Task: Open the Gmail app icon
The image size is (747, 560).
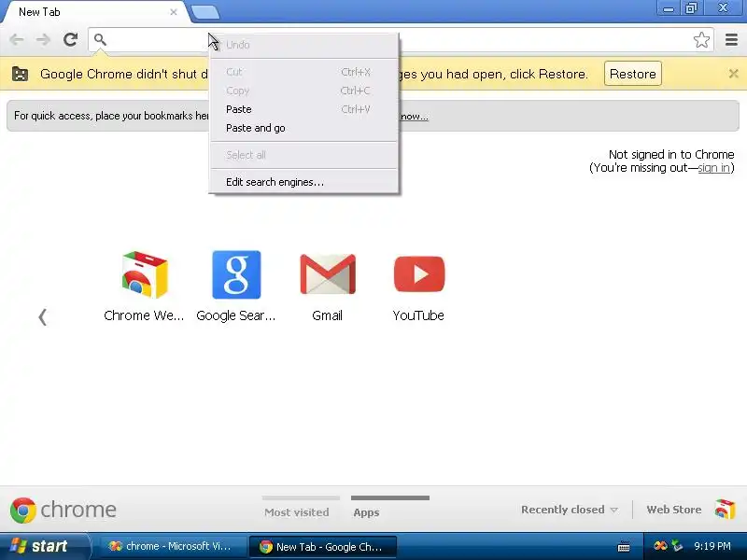Action: point(328,286)
